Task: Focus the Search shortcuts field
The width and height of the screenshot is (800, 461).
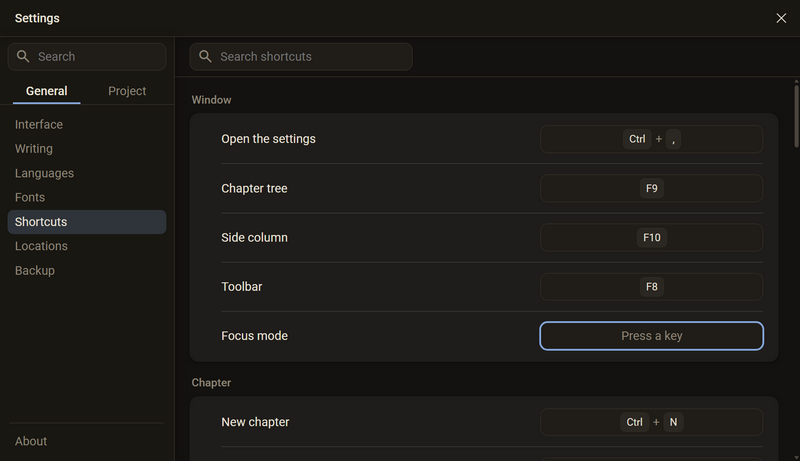Action: point(301,57)
